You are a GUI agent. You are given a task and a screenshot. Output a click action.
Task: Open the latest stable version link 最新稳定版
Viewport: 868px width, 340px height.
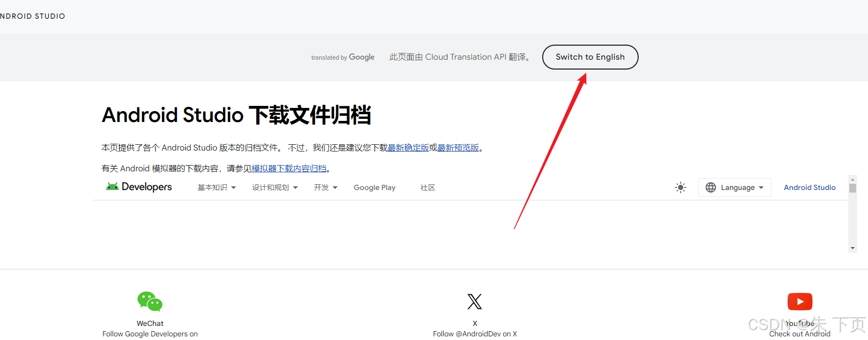pos(408,148)
